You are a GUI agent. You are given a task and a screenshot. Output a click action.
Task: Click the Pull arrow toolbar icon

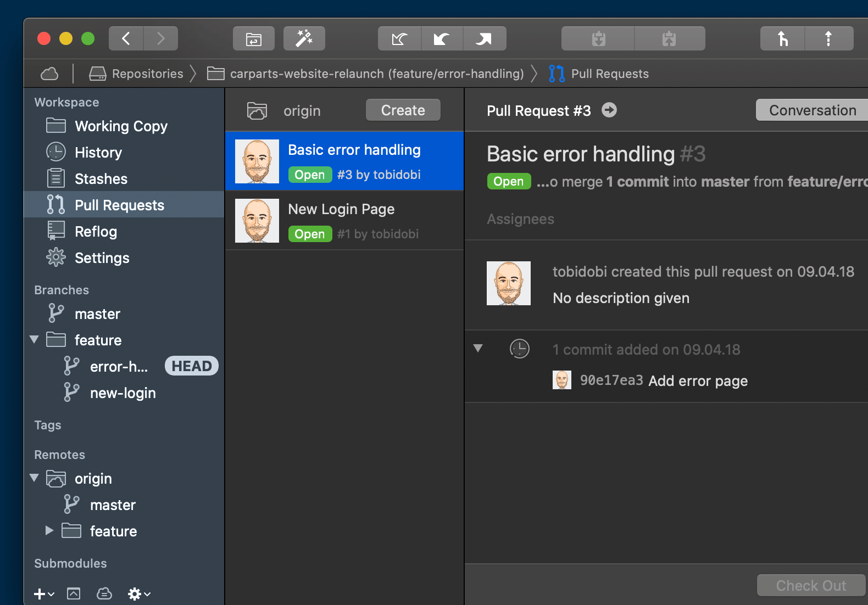click(442, 38)
